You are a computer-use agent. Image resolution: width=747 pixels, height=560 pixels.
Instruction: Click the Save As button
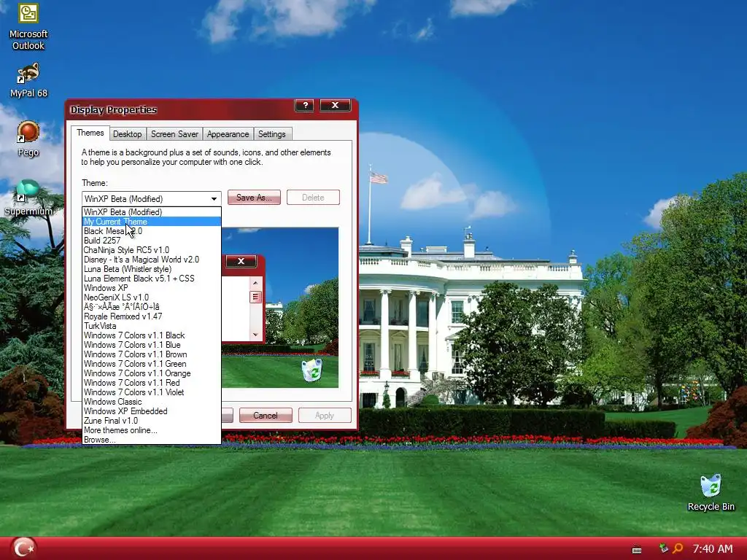254,197
